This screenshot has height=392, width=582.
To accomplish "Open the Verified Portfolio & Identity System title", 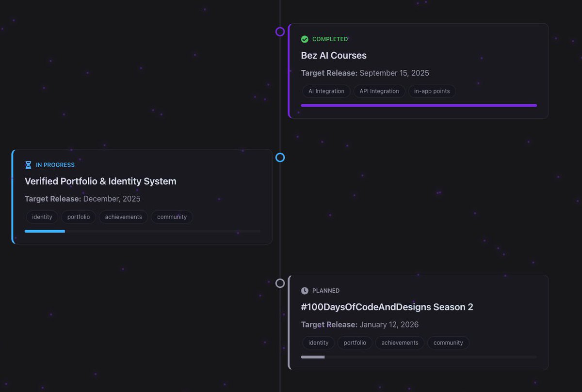I will pos(100,181).
